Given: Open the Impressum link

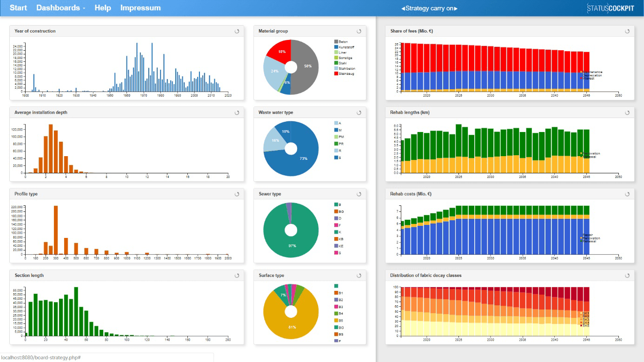Looking at the screenshot, I should [140, 8].
